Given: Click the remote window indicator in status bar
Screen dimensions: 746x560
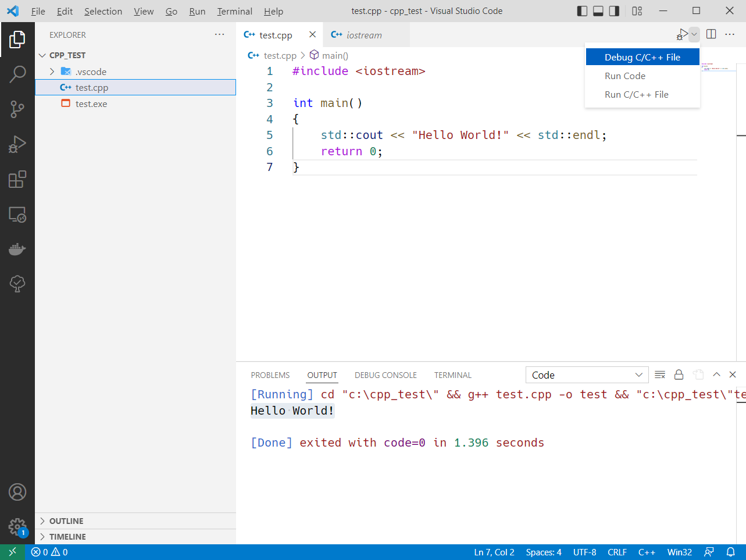Looking at the screenshot, I should coord(12,552).
